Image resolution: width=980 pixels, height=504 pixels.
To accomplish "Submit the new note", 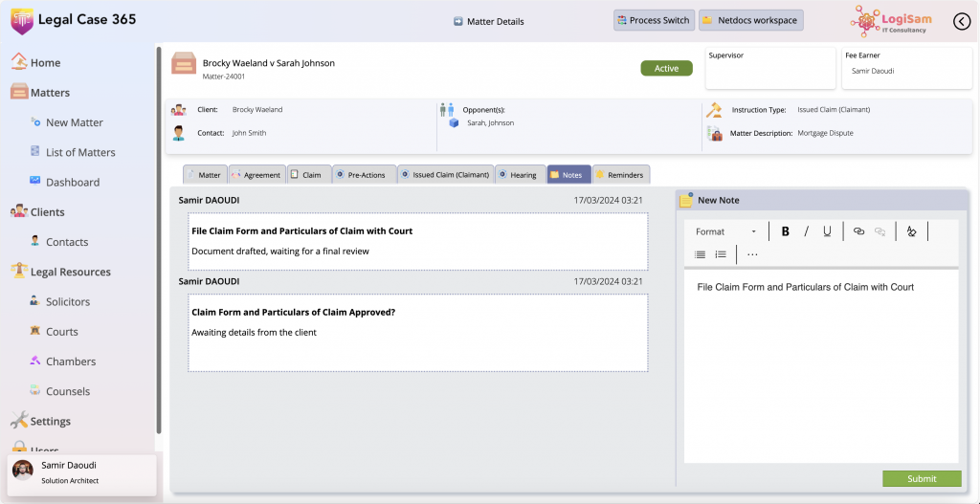I will 921,479.
